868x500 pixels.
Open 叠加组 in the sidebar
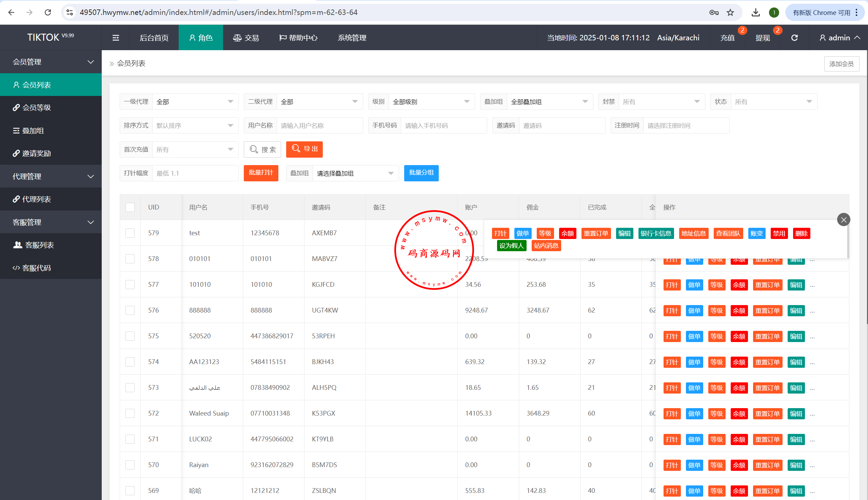click(x=51, y=131)
